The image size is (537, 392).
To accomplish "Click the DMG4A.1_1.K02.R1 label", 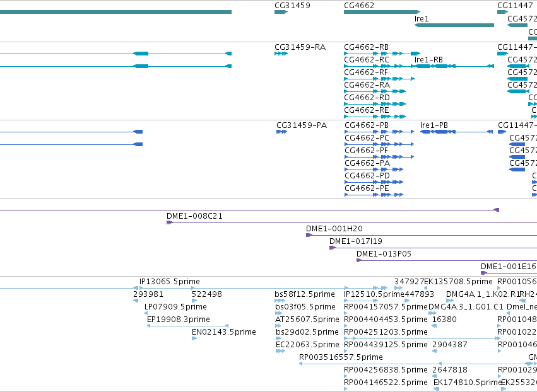I will tap(483, 294).
